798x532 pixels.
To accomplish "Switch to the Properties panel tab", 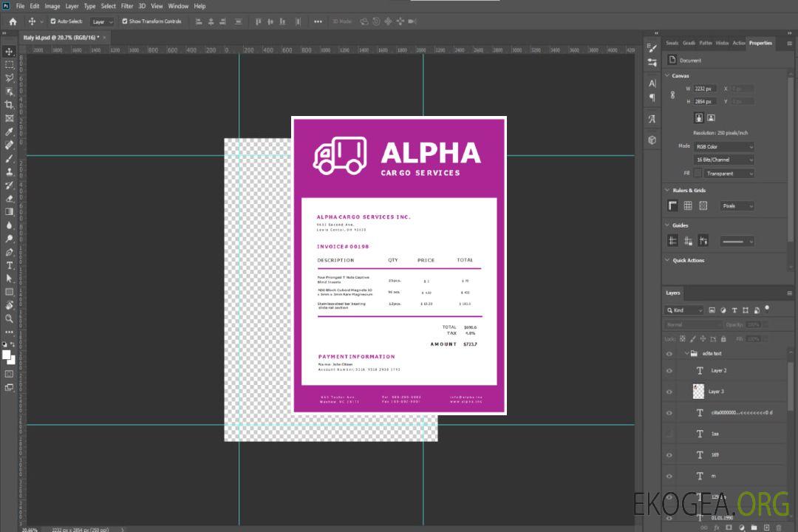I will [x=760, y=44].
